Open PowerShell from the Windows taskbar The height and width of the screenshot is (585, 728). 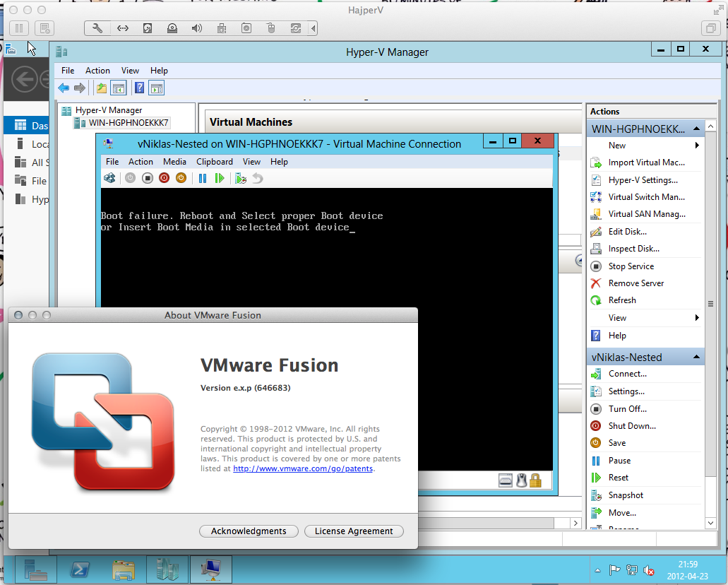[79, 569]
